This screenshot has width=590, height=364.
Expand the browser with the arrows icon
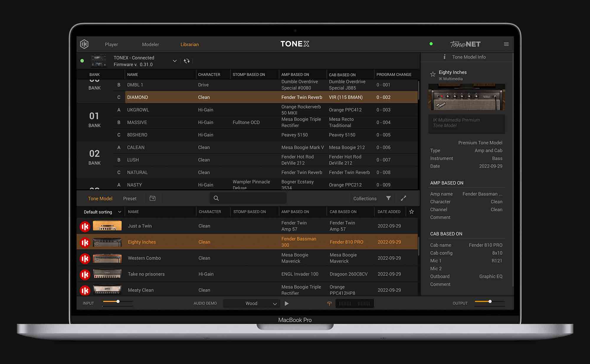404,198
